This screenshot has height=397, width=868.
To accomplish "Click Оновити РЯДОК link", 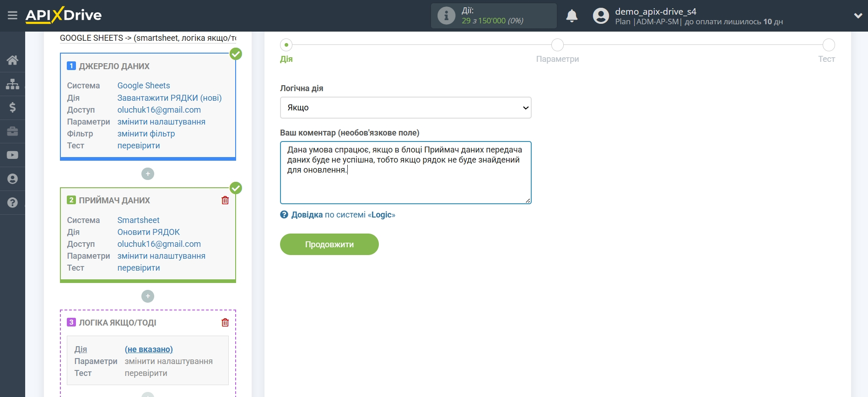I will 149,232.
